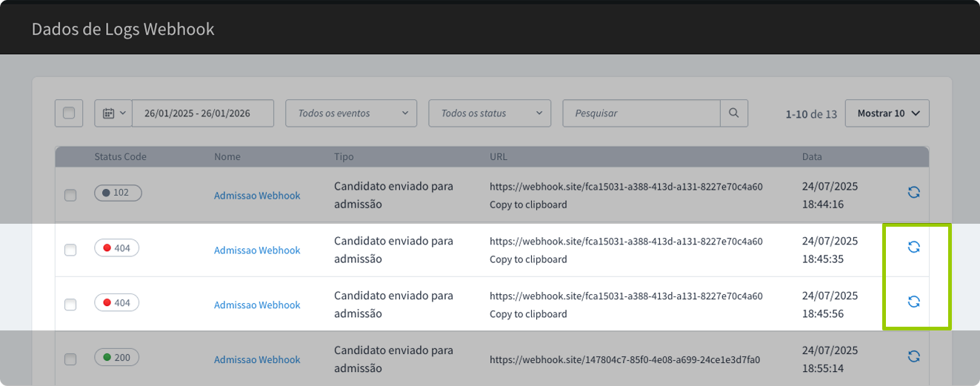This screenshot has width=980, height=386.
Task: Open Admissao Webhook link in the 200 row
Action: (x=257, y=359)
